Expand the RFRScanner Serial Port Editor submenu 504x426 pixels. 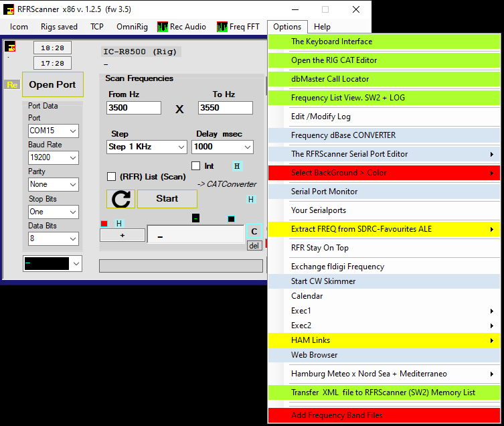point(384,154)
